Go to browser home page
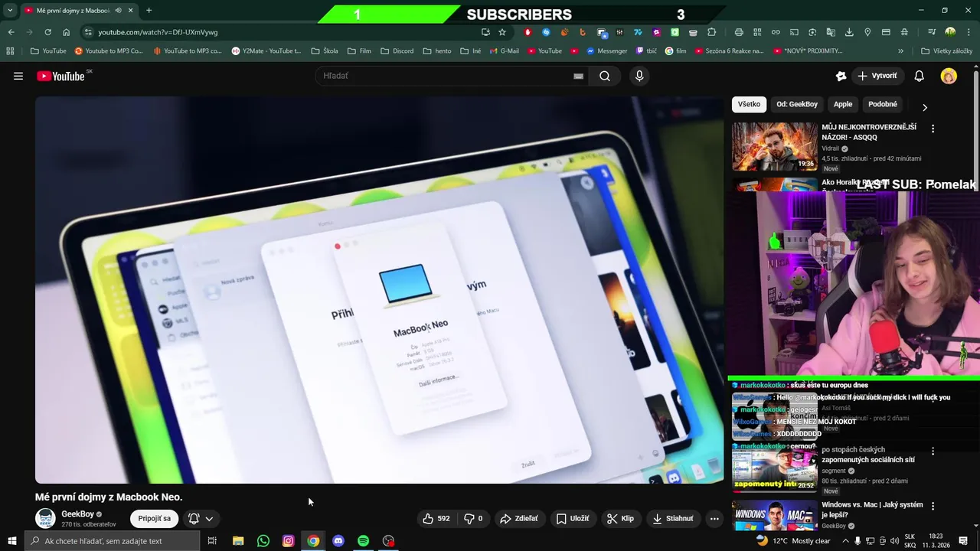Image resolution: width=980 pixels, height=551 pixels. 67,32
